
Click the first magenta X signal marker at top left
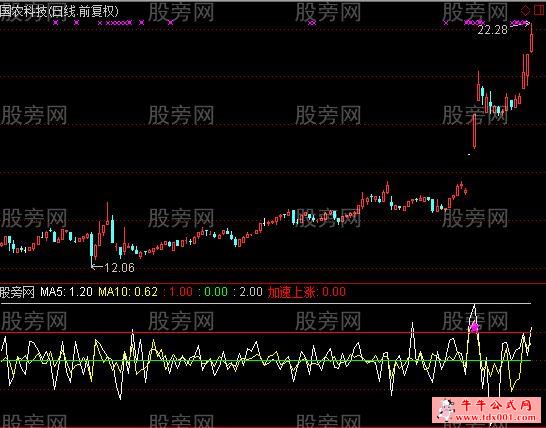56,23
